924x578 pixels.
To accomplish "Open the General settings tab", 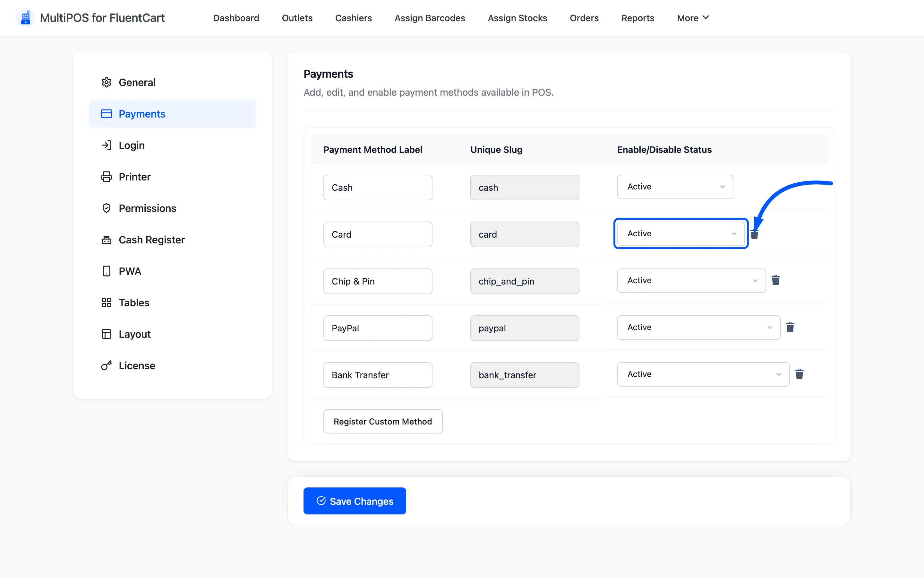I will coord(173,82).
